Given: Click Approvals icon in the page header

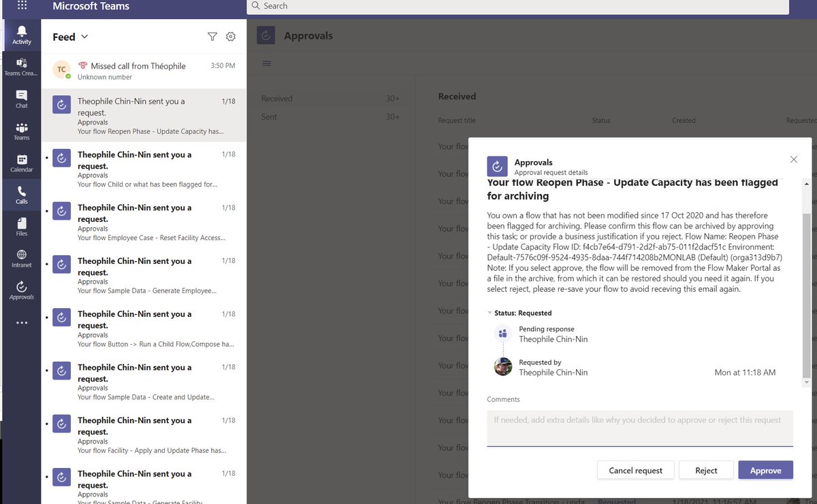Looking at the screenshot, I should click(x=266, y=36).
